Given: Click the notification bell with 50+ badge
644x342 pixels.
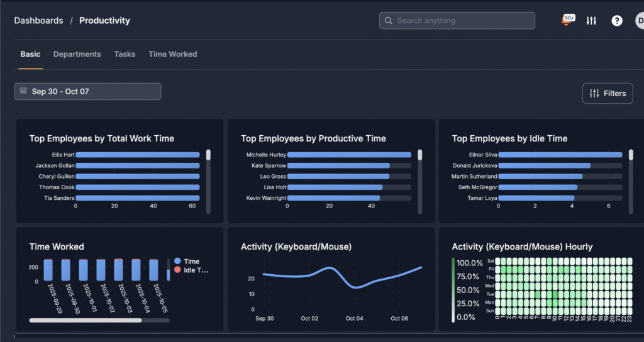Looking at the screenshot, I should click(x=566, y=21).
